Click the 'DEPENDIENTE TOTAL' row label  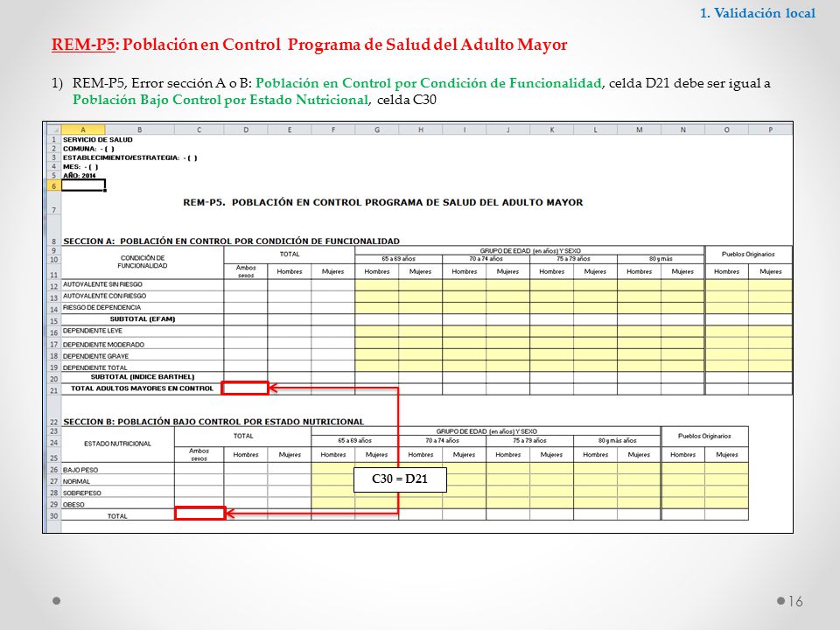coord(94,368)
